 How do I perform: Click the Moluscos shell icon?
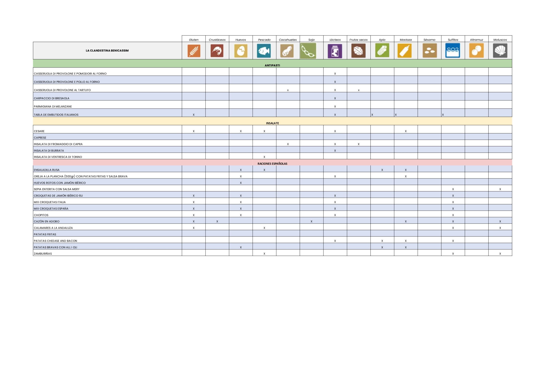pos(500,51)
